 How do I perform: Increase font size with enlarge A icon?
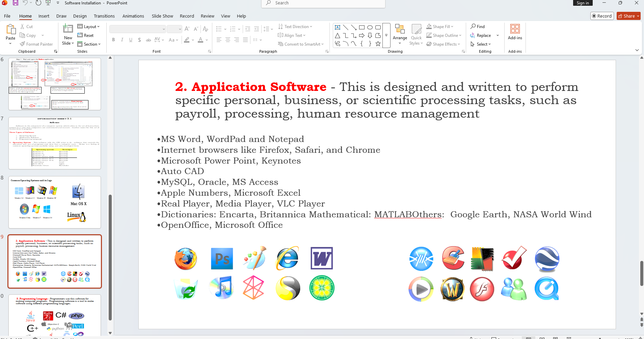coord(187,29)
